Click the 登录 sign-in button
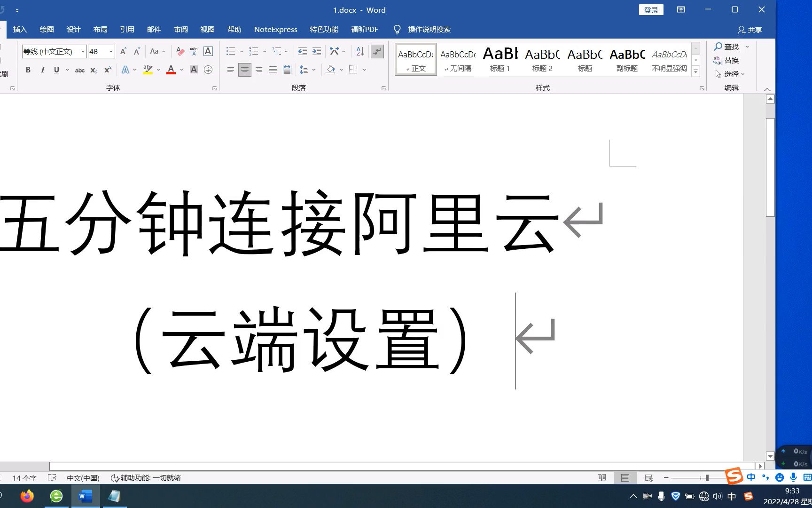This screenshot has height=508, width=812. [651, 10]
